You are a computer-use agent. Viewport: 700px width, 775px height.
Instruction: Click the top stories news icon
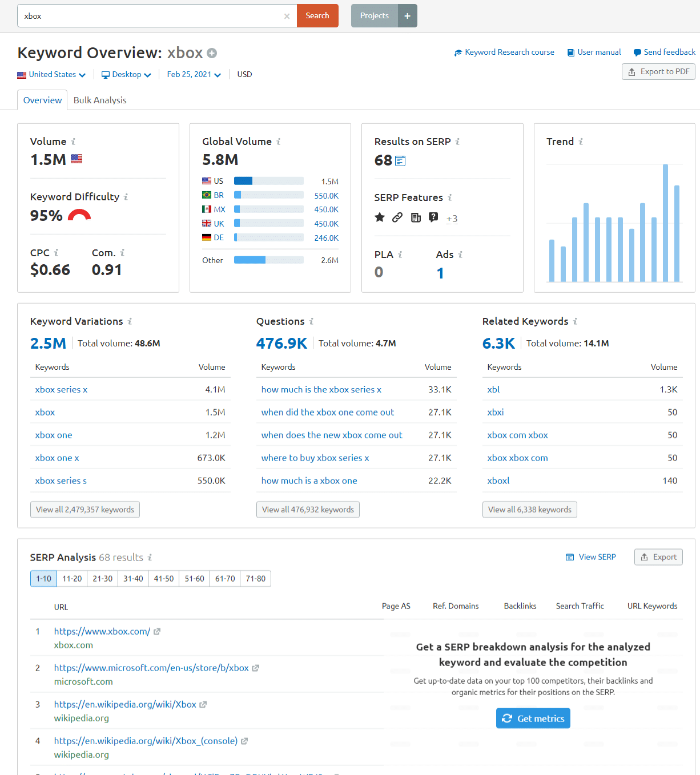pos(416,217)
